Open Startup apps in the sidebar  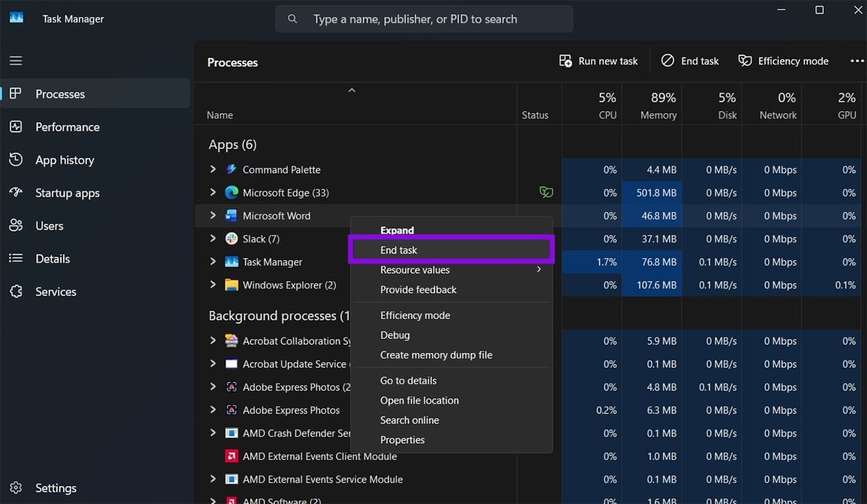tap(96, 193)
